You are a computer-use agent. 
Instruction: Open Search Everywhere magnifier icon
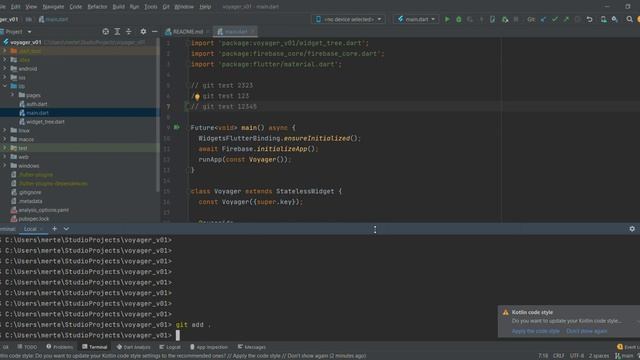(x=629, y=19)
